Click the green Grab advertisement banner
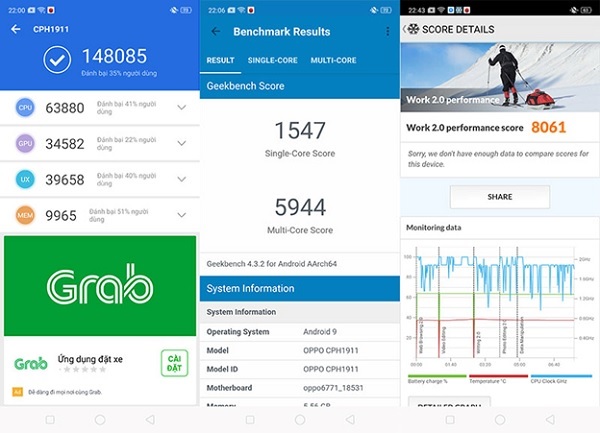This screenshot has height=433, width=600. pos(100,286)
